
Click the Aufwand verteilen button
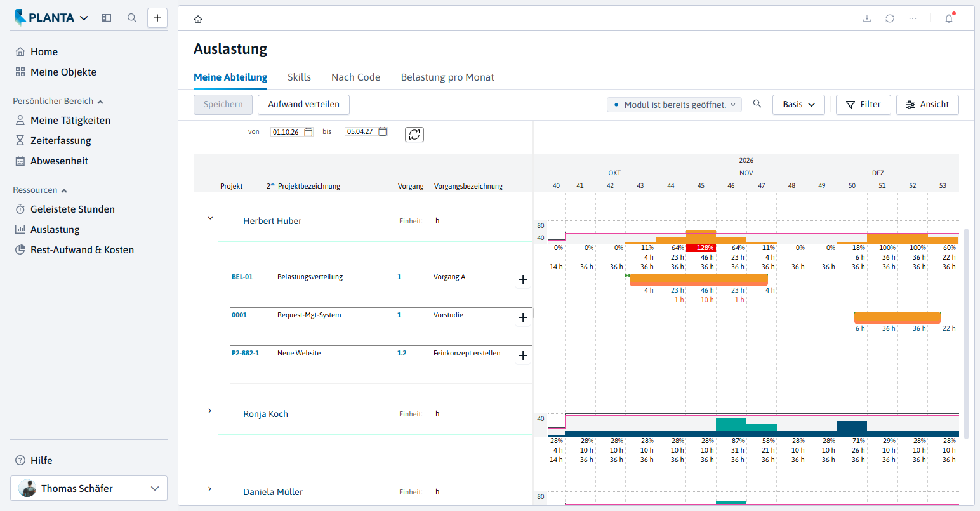click(303, 105)
